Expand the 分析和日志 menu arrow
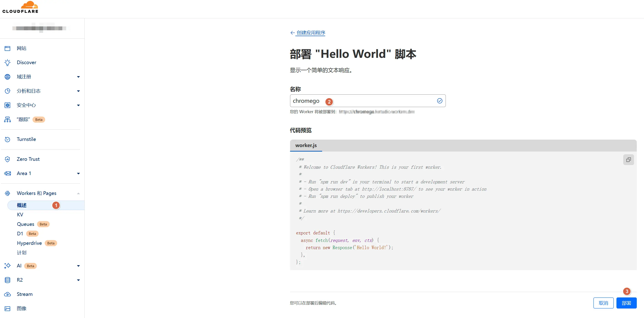The image size is (644, 318). [78, 91]
